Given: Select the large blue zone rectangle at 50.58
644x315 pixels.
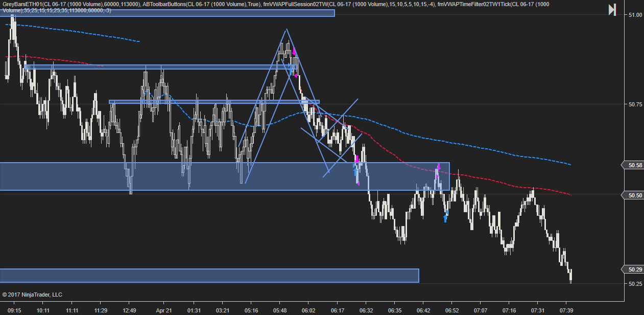Looking at the screenshot, I should click(x=225, y=176).
